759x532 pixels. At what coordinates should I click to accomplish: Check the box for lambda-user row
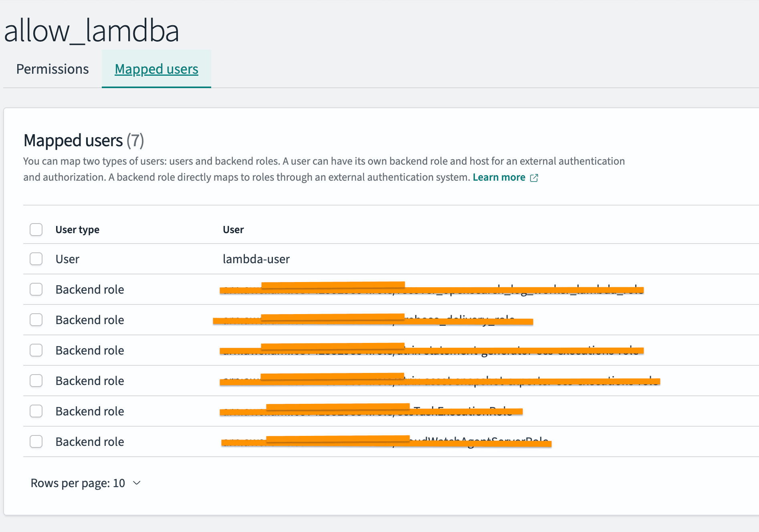[x=36, y=259]
